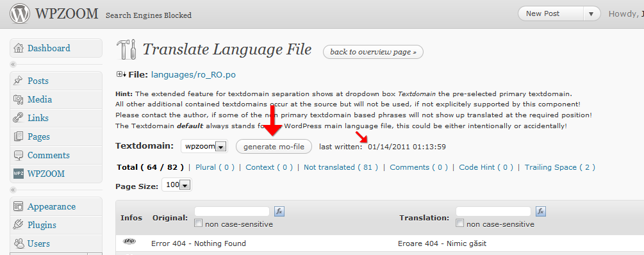Show the Total ( 64 / 82 ) filter
644x255 pixels.
151,167
